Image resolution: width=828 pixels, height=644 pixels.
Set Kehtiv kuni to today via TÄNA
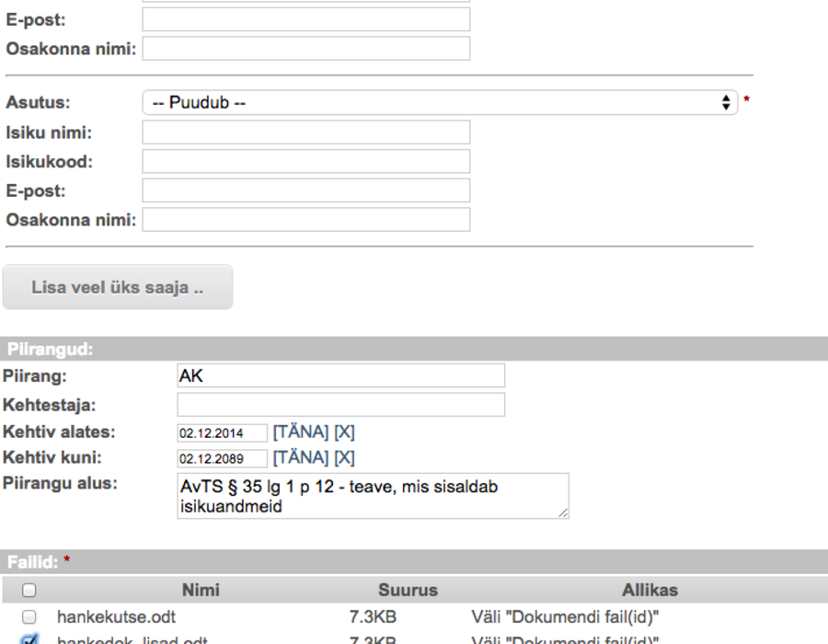pyautogui.click(x=301, y=457)
